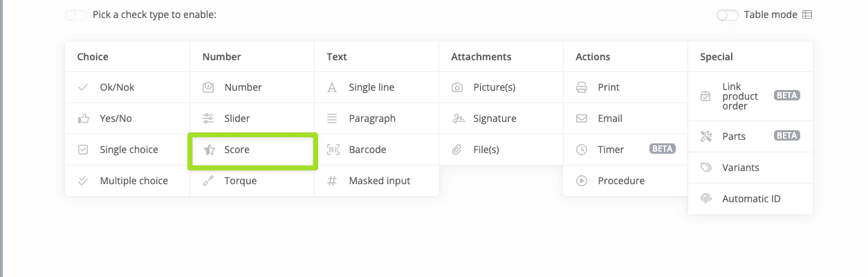Select the Timer clock icon

point(582,150)
